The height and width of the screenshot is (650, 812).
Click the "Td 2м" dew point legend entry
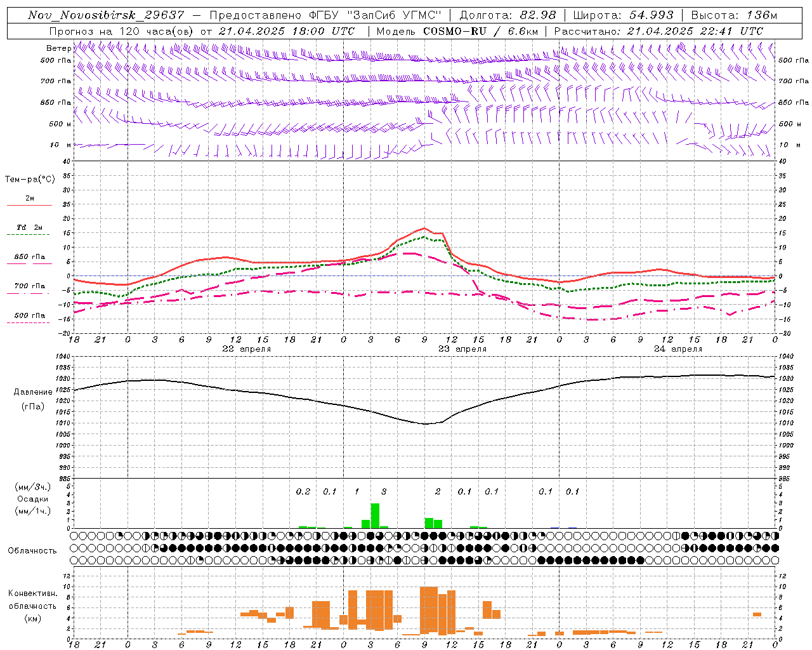click(x=30, y=227)
